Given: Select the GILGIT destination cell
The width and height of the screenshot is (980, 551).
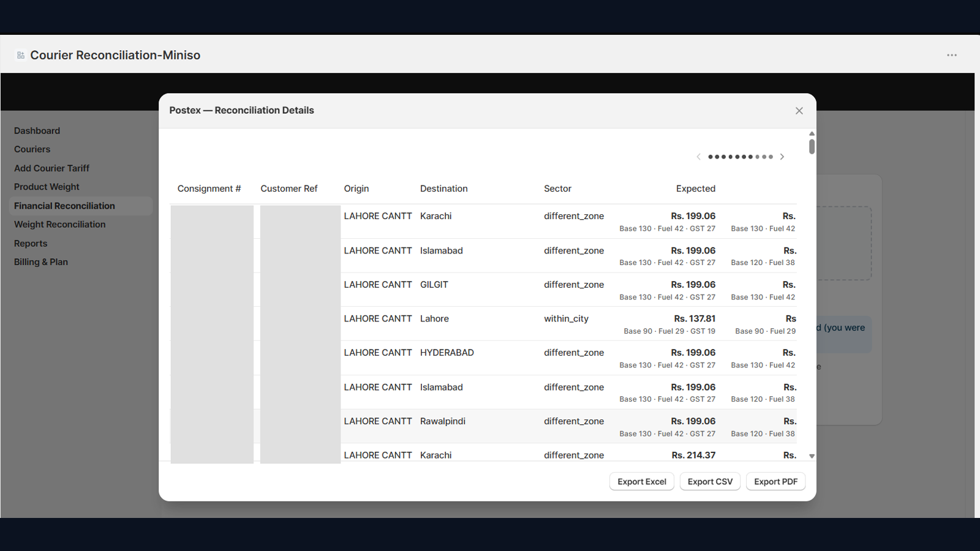Looking at the screenshot, I should (434, 285).
